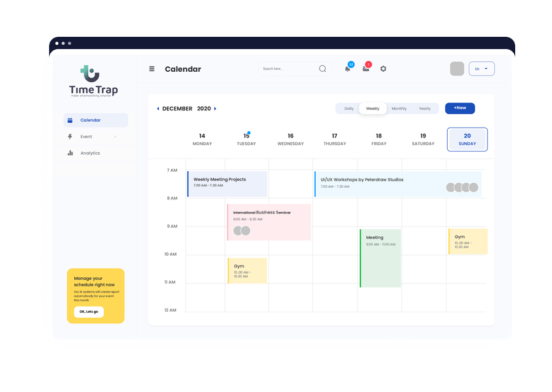Select Wednesday 16 column header
This screenshot has height=392, width=552.
(x=291, y=139)
